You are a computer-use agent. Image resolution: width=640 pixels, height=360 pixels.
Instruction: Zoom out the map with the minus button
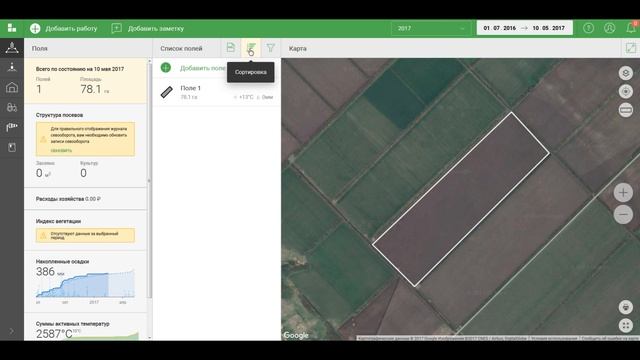[623, 214]
